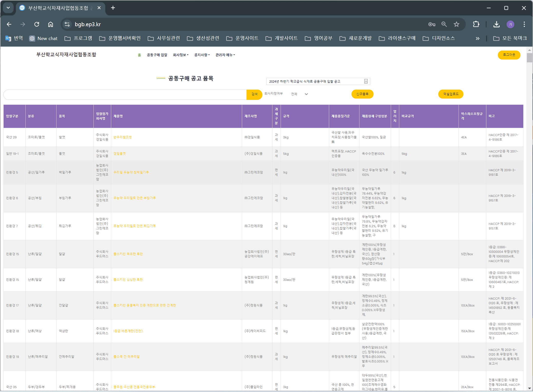Open the New chat bookmark
Screen dimensions: 533x392
click(43, 38)
